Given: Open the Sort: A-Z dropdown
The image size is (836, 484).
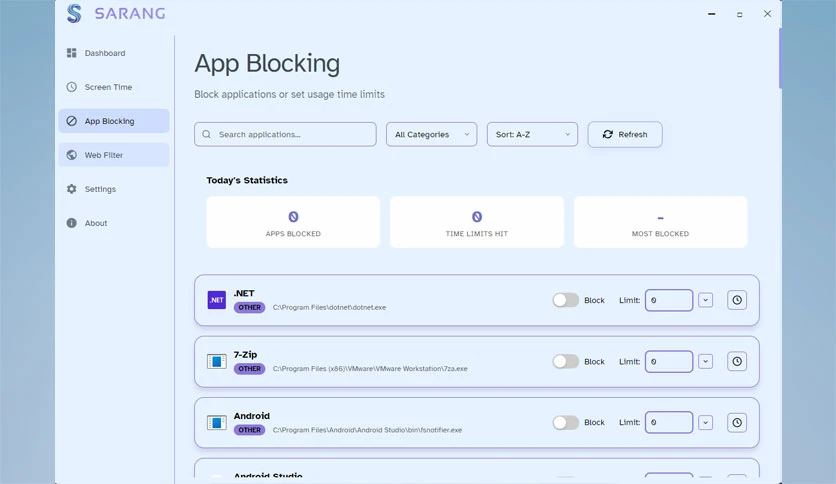Looking at the screenshot, I should click(x=532, y=134).
